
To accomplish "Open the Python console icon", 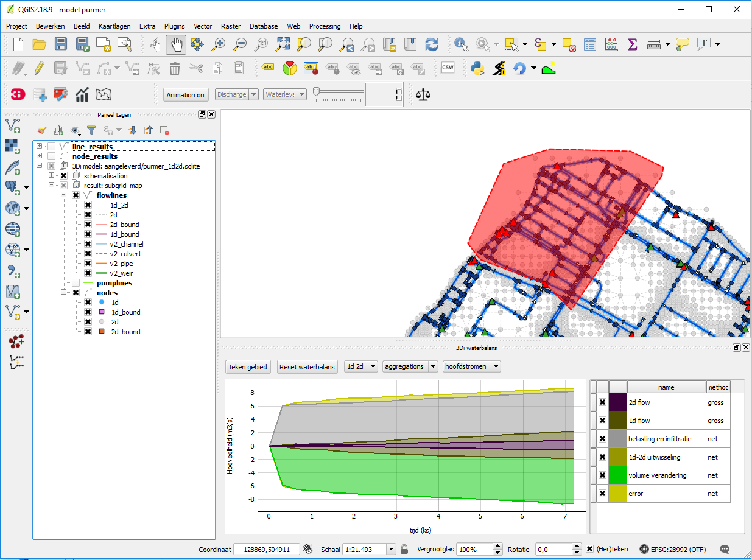I will pyautogui.click(x=477, y=68).
